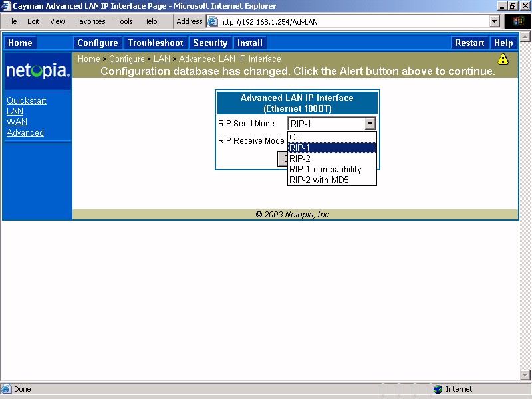Image resolution: width=532 pixels, height=399 pixels.
Task: Click the yellow Alert warning icon
Action: pyautogui.click(x=503, y=59)
